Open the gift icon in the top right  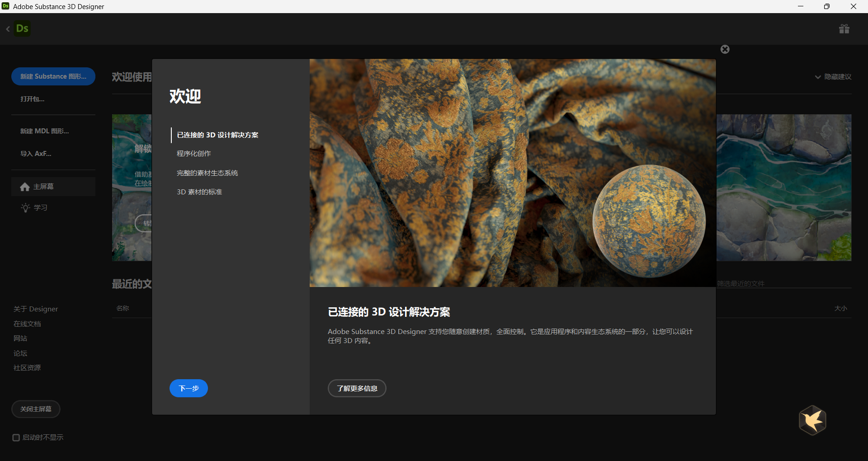844,29
